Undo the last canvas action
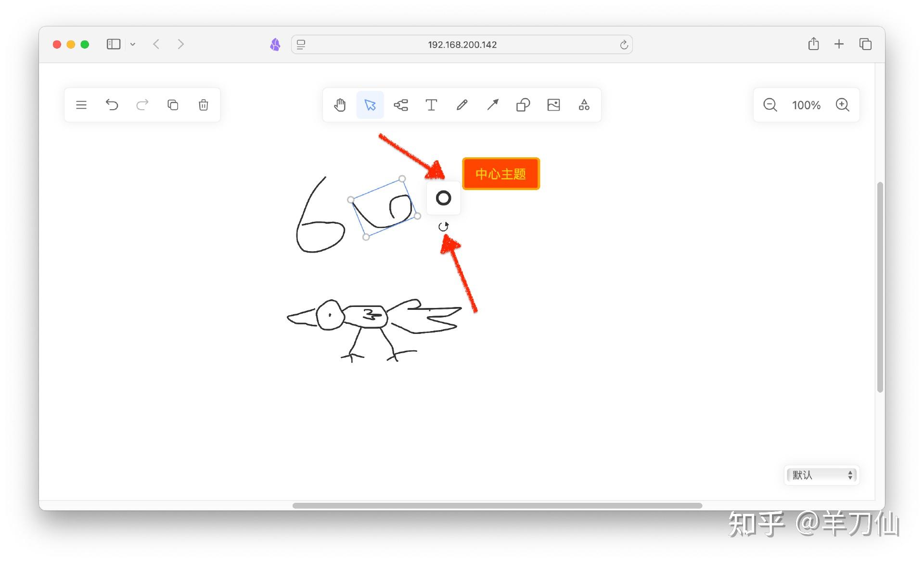The height and width of the screenshot is (562, 924). pyautogui.click(x=112, y=105)
